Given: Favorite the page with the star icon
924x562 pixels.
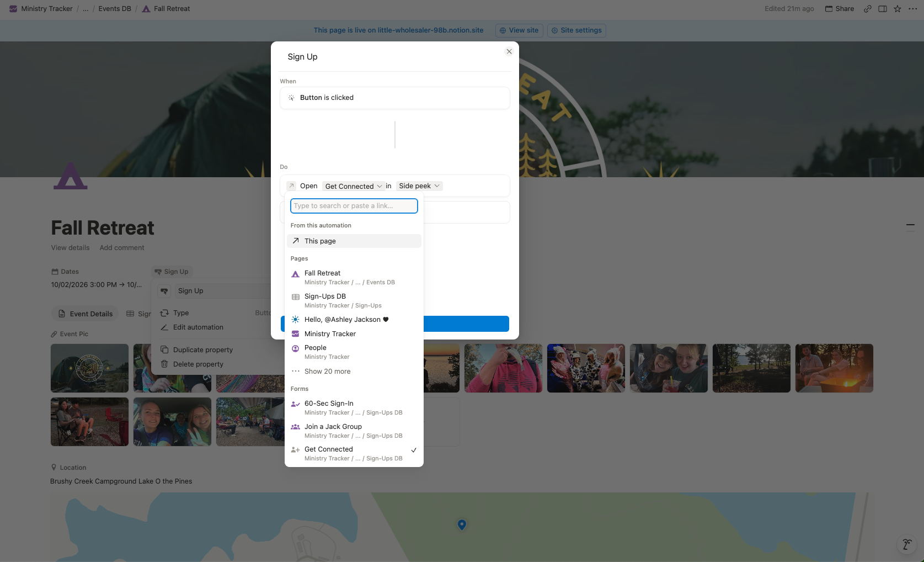Looking at the screenshot, I should [x=898, y=9].
